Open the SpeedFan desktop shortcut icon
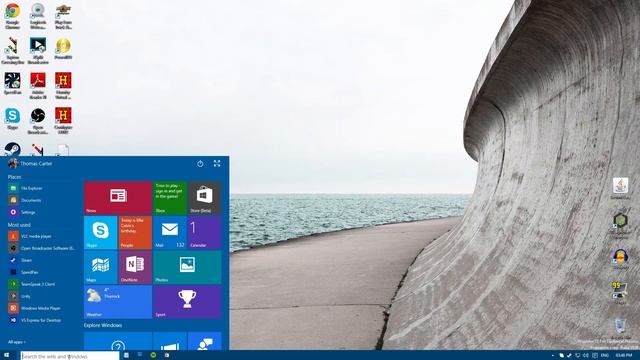The image size is (640, 360). point(13,84)
